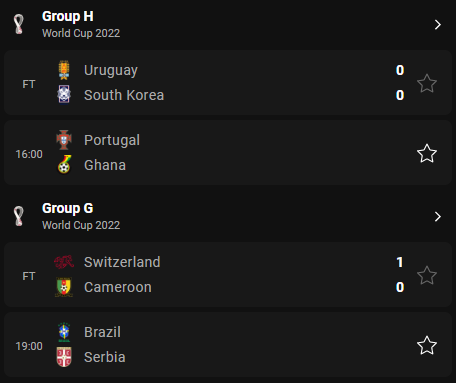The image size is (456, 383).
Task: Star the Portugal vs Ghana match
Action: [x=427, y=153]
